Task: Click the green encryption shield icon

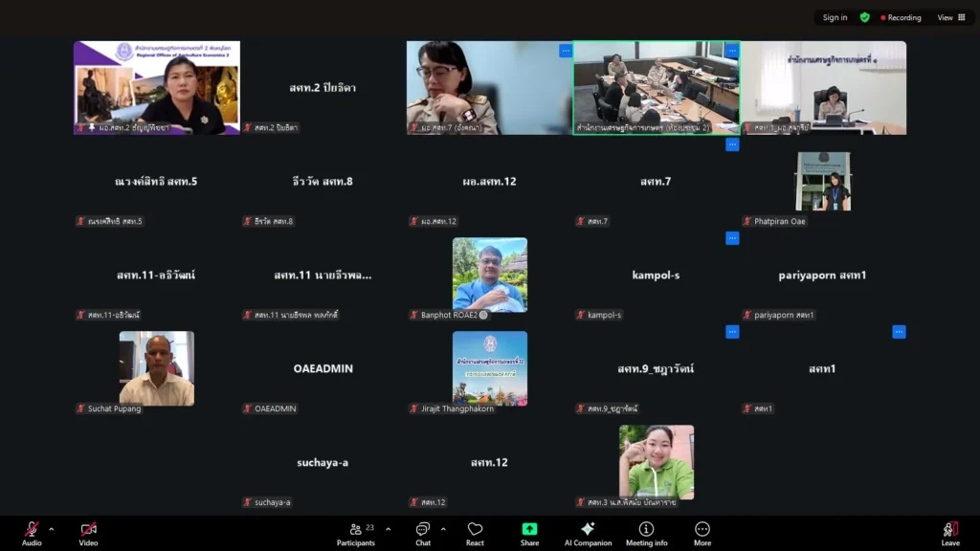Action: tap(865, 17)
